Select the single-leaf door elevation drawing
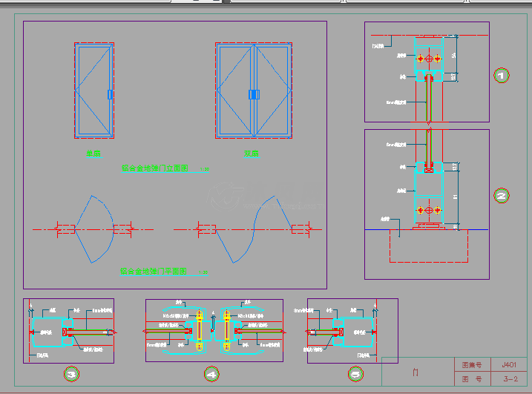This screenshot has width=532, height=394. click(94, 91)
